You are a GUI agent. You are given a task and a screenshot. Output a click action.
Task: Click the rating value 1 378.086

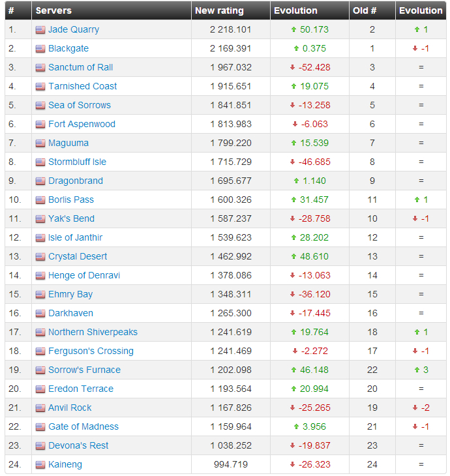coord(231,275)
